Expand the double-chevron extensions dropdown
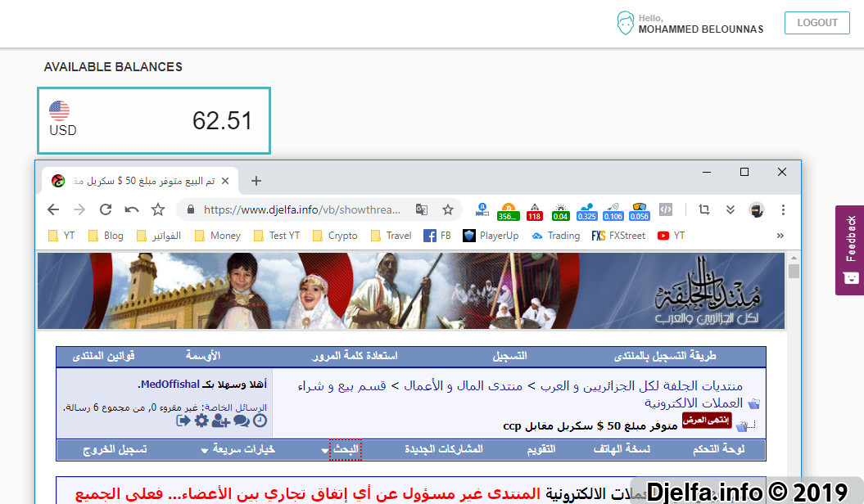 coord(731,209)
